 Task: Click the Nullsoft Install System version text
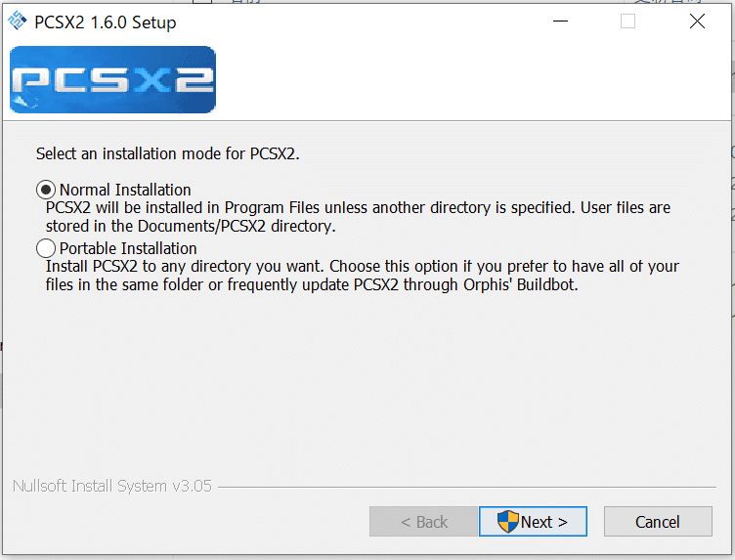[112, 486]
